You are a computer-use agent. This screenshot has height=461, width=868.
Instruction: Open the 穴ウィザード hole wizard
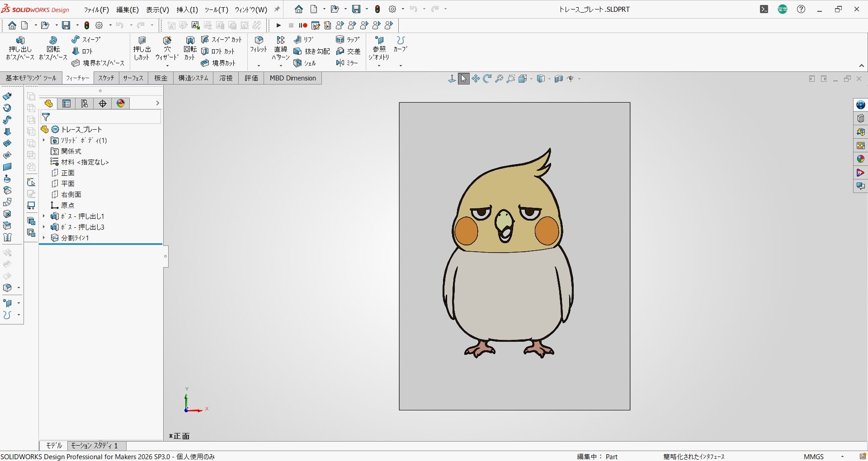coord(167,48)
